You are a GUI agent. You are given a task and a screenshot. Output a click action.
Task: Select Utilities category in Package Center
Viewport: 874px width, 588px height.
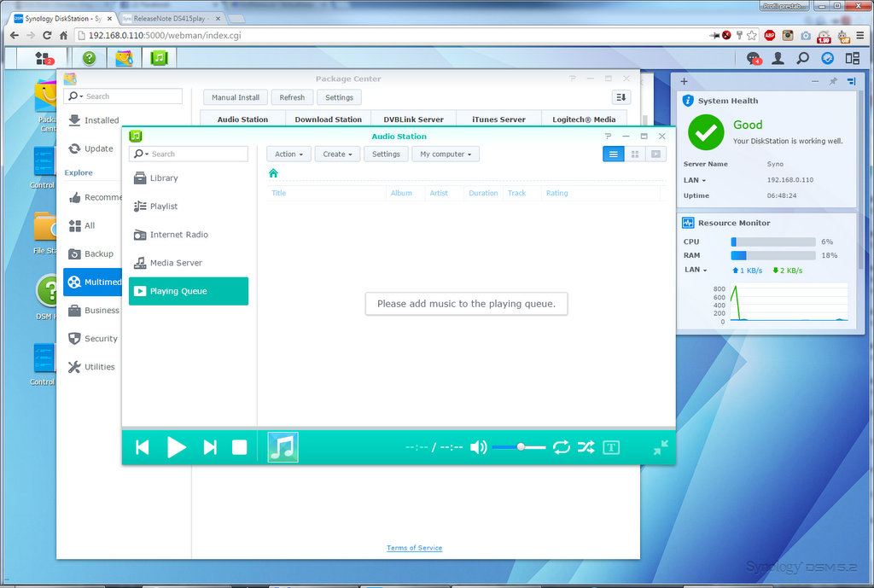pyautogui.click(x=92, y=367)
